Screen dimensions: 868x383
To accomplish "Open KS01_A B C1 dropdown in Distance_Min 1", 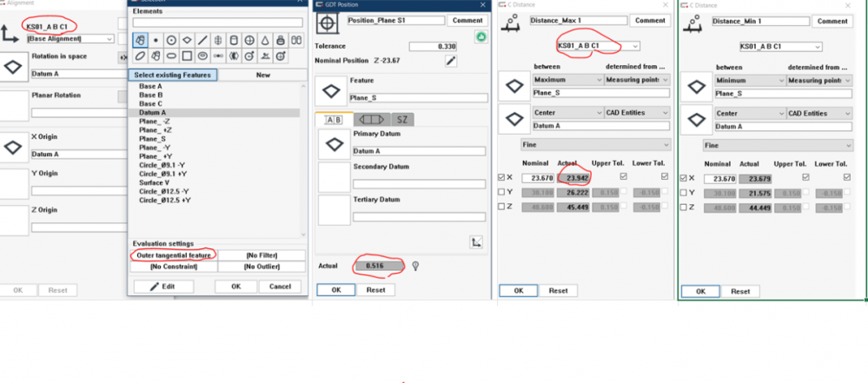I will tap(780, 47).
